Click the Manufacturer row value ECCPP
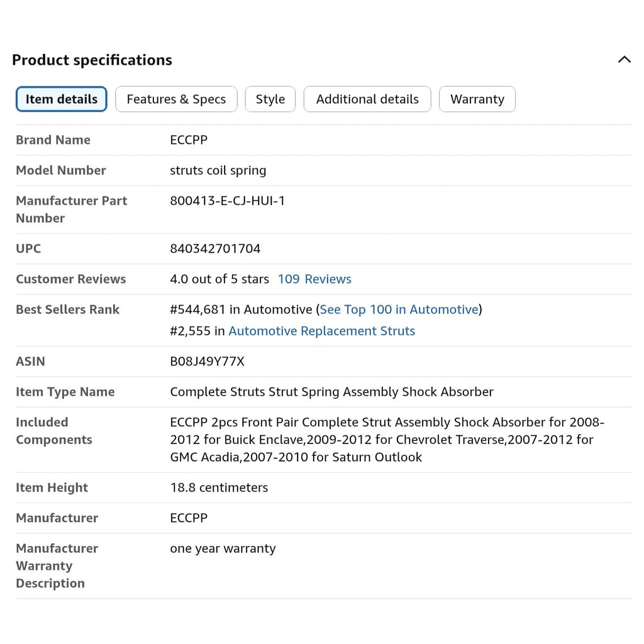The image size is (644, 644). 189,518
